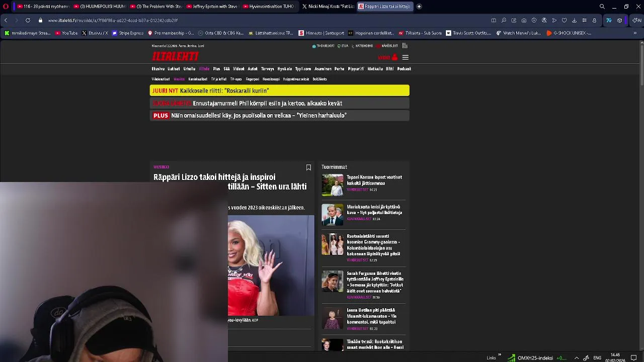Switch to 'The Problem With Ste...' tab
This screenshot has width=644, height=362.
155,7
